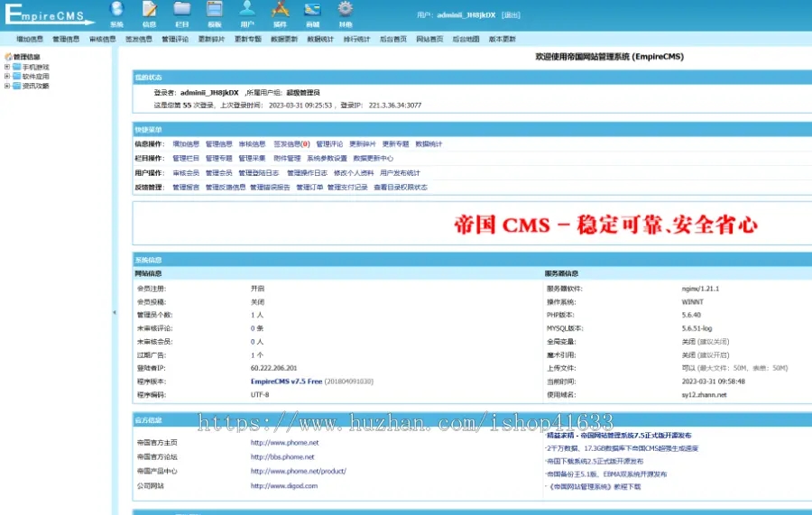Open the 其他 gear icon in header
This screenshot has height=515, width=812.
346,9
